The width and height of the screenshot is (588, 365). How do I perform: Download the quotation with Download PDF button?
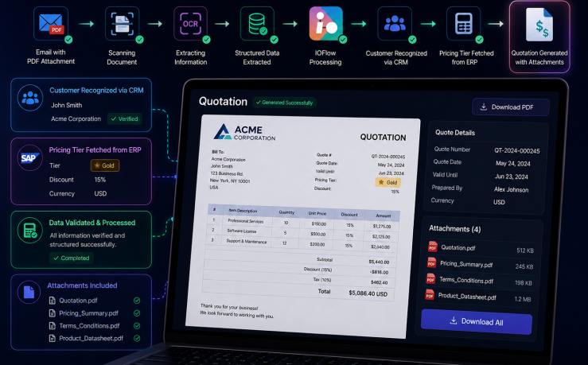(511, 107)
